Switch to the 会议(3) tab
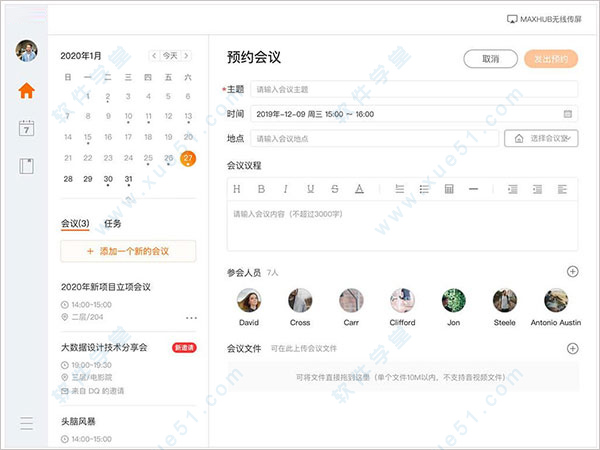Image resolution: width=600 pixels, height=450 pixels. click(75, 223)
